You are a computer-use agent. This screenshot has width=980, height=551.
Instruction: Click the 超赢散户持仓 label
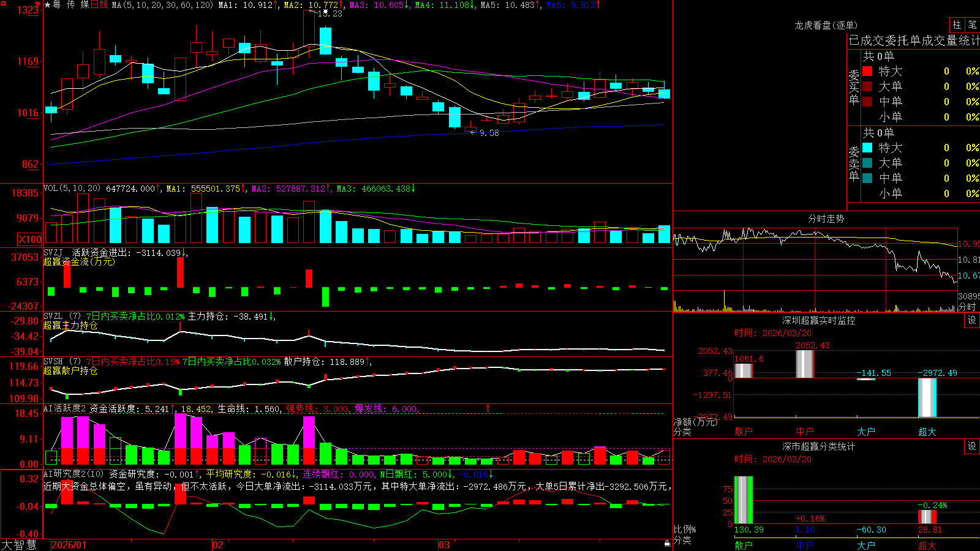tap(70, 370)
